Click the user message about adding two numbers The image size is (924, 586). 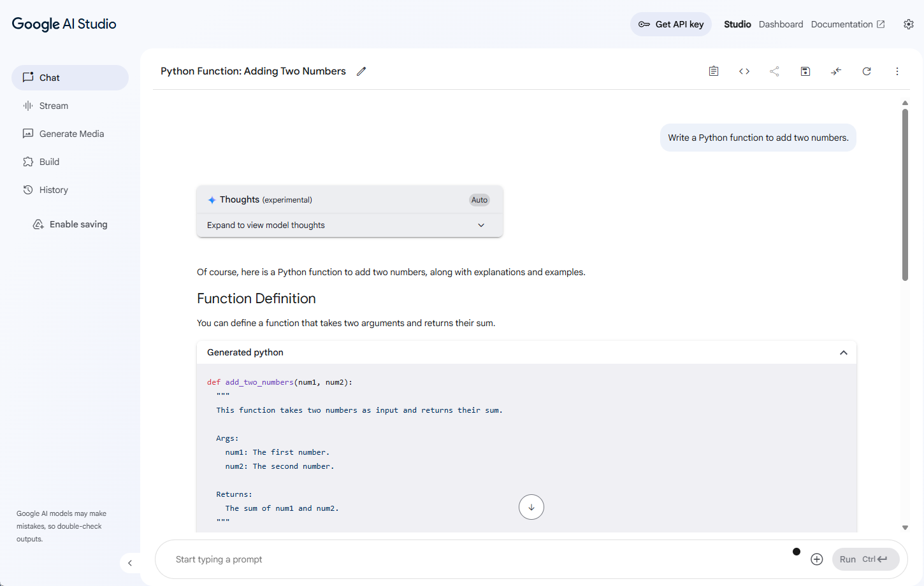(758, 138)
